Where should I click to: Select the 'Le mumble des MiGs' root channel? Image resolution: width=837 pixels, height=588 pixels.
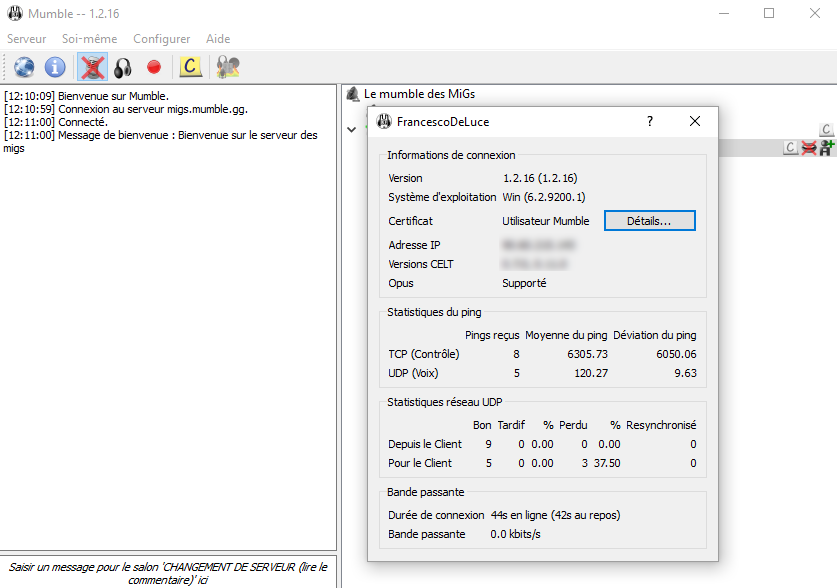419,94
